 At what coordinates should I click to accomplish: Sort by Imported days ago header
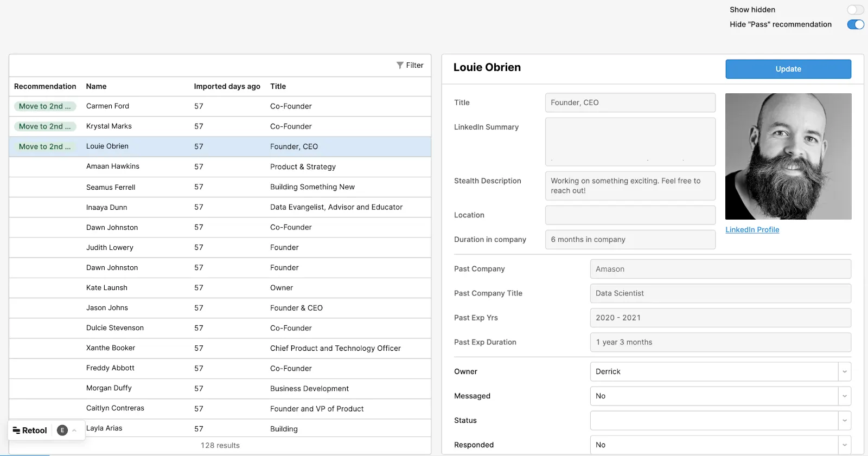227,86
